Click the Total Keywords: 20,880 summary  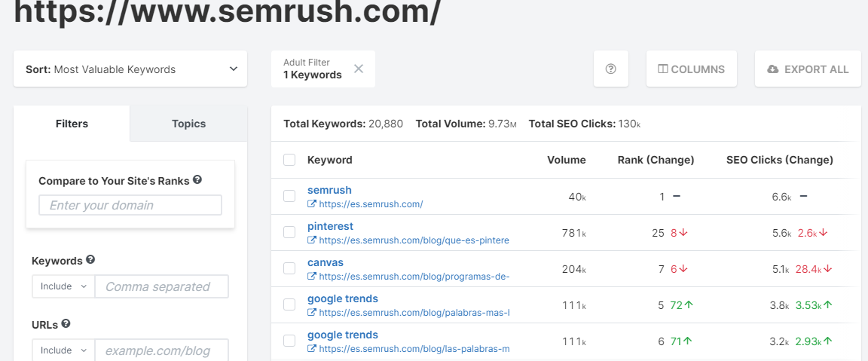tap(344, 124)
